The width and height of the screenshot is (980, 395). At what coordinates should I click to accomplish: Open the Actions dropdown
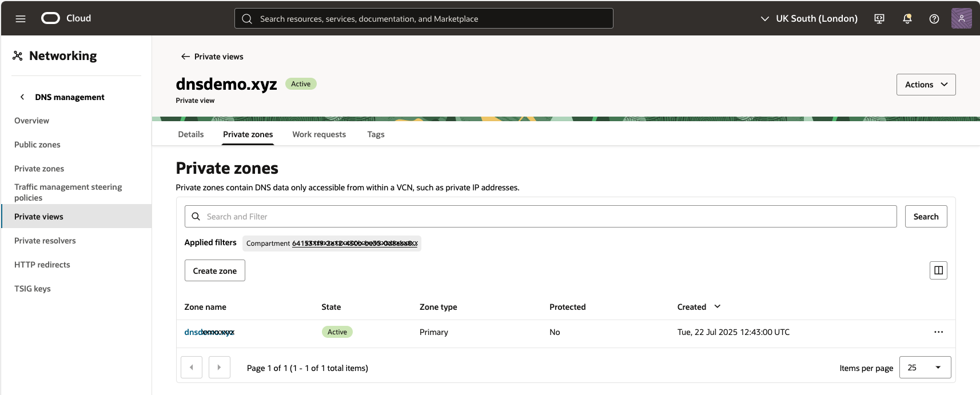pos(926,85)
